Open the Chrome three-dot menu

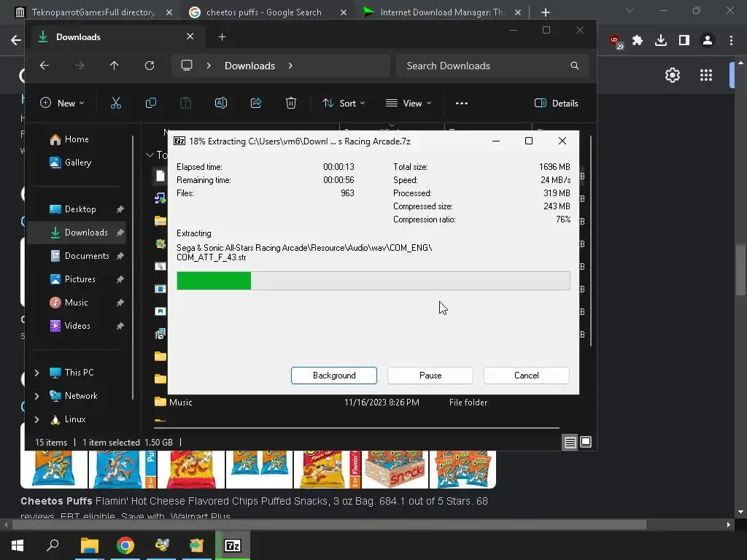tap(731, 41)
